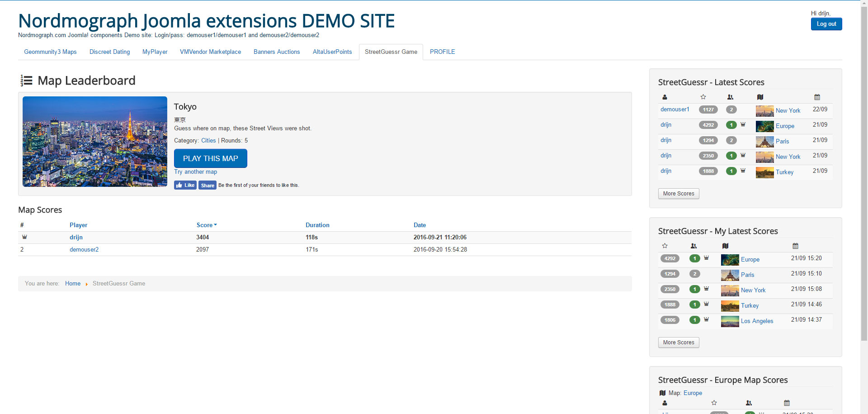Open the MyPlayer menu item
The image size is (868, 414).
155,52
